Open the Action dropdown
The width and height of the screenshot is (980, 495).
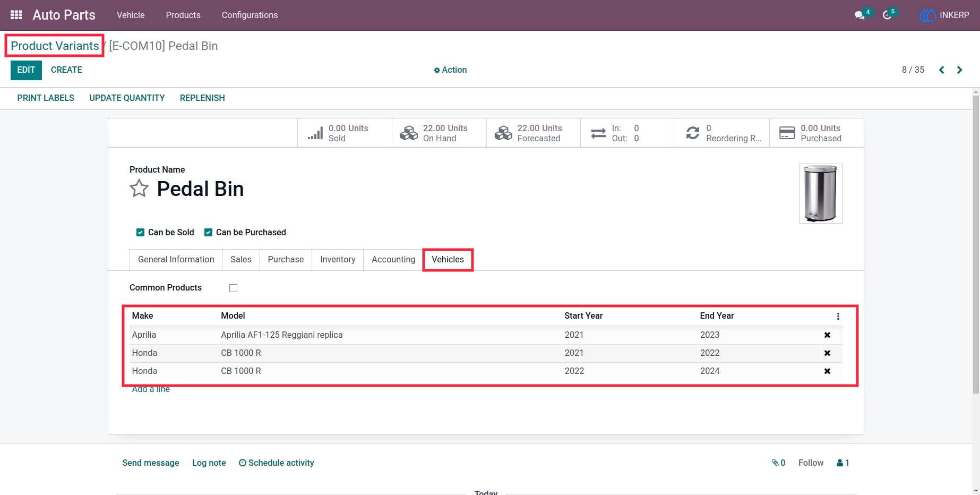coord(450,70)
